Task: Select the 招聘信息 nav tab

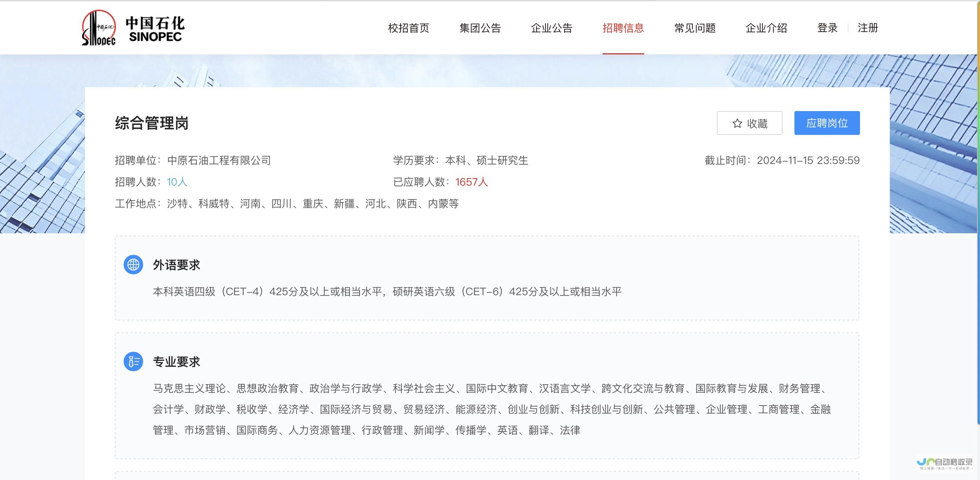Action: pyautogui.click(x=623, y=28)
